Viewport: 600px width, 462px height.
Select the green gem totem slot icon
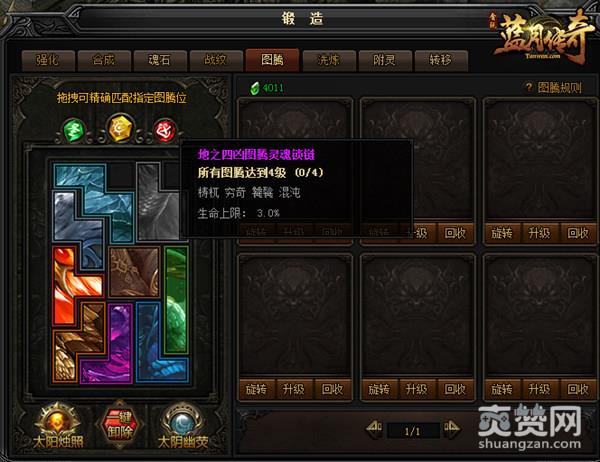73,130
